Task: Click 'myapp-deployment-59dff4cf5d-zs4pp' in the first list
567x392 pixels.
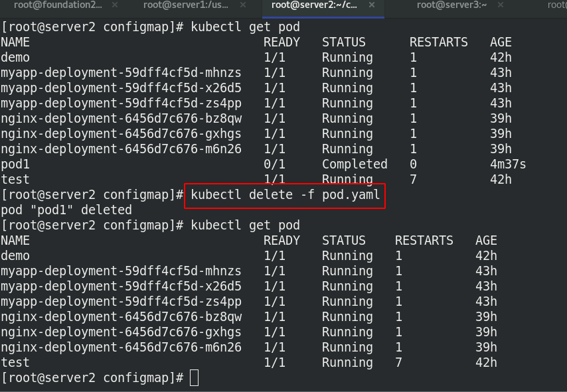Action: pyautogui.click(x=121, y=103)
